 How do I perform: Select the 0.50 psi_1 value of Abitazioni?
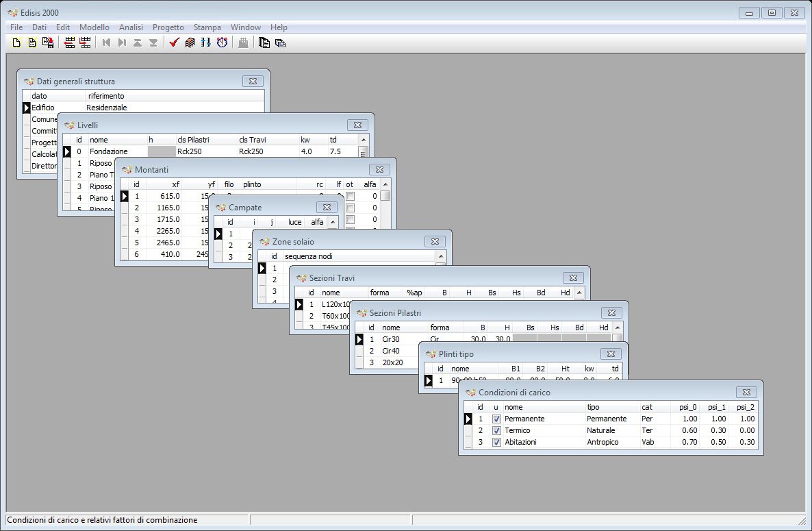pos(713,443)
